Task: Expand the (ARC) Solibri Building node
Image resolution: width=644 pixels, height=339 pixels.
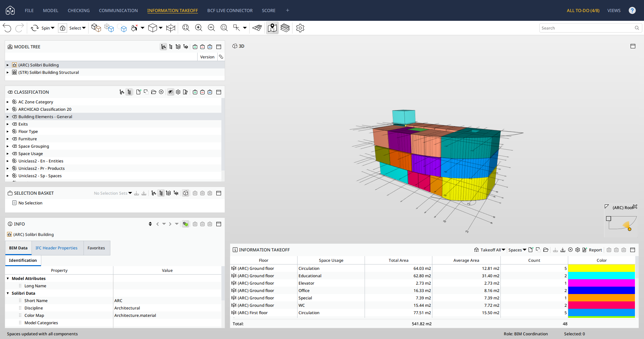Action: (8, 65)
